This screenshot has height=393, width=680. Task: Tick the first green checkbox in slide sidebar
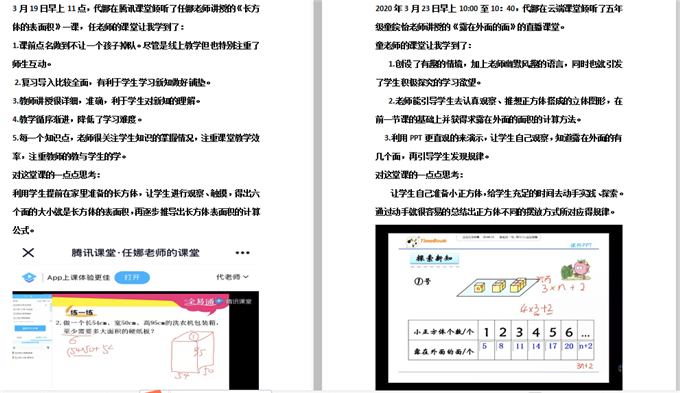[x=13, y=353]
